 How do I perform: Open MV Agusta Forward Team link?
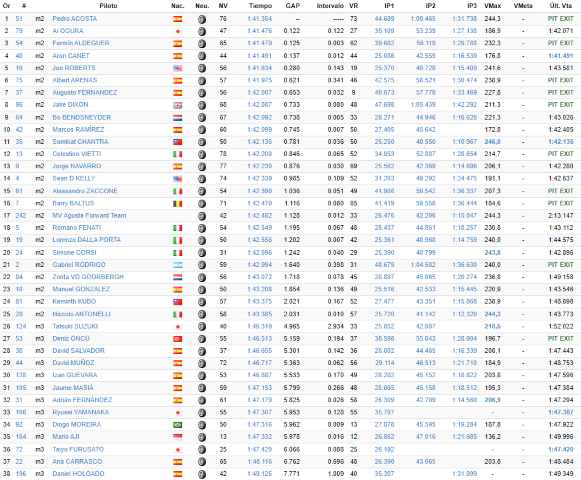click(89, 215)
